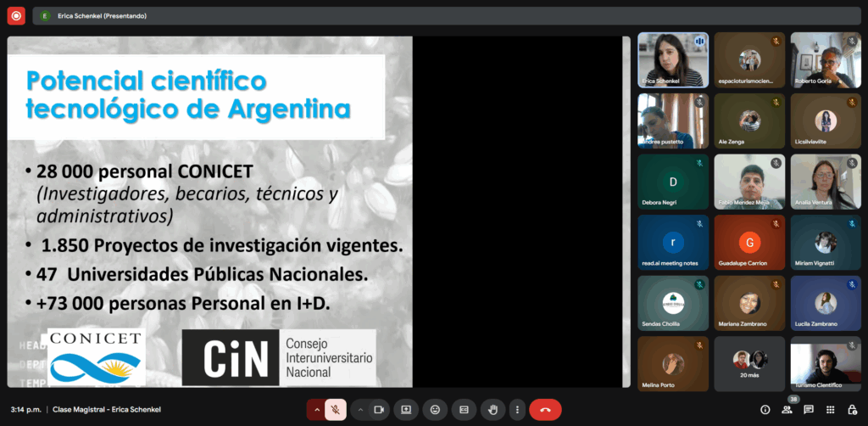Click muted mic icon on Miriam Vignatti tile

[x=852, y=224]
